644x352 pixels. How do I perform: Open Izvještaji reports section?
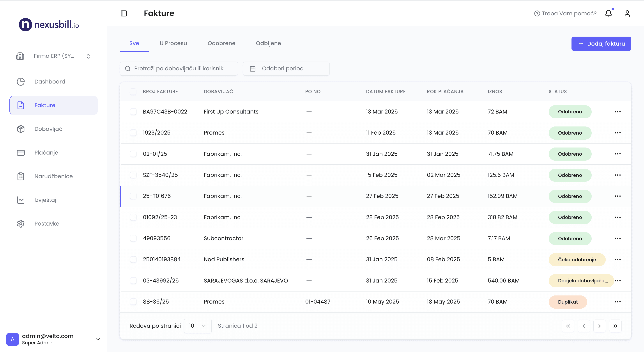click(46, 200)
